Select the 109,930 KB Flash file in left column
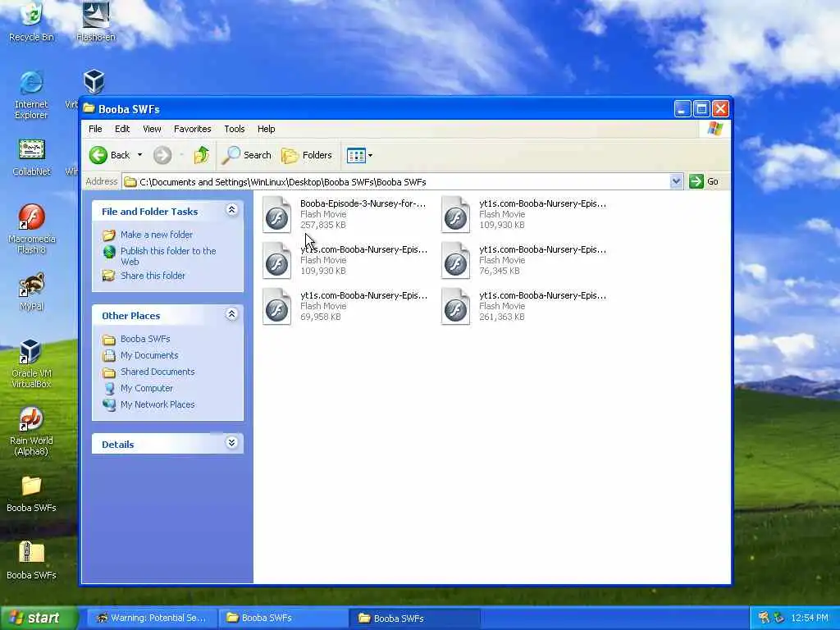 click(x=277, y=260)
